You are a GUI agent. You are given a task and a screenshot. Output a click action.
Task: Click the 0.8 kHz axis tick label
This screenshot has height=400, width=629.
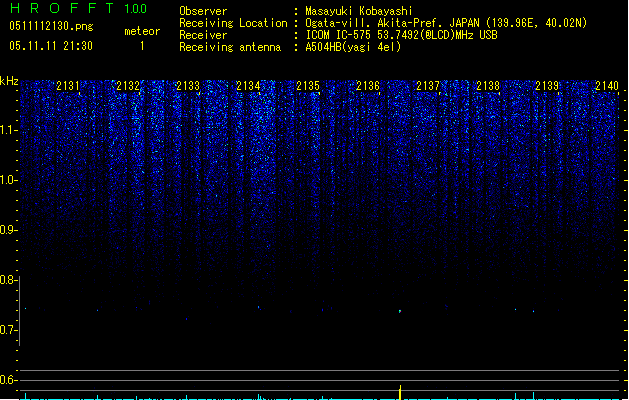coord(9,280)
